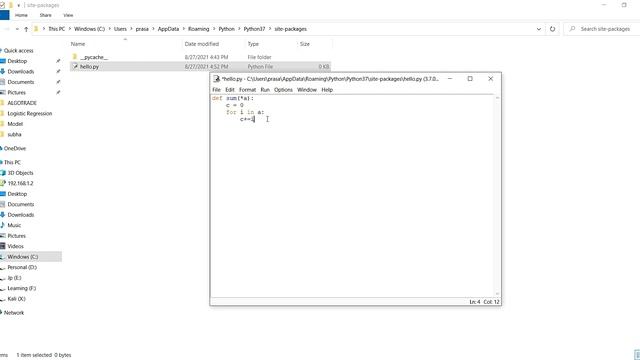Select the hello.py file icon

(x=75, y=66)
